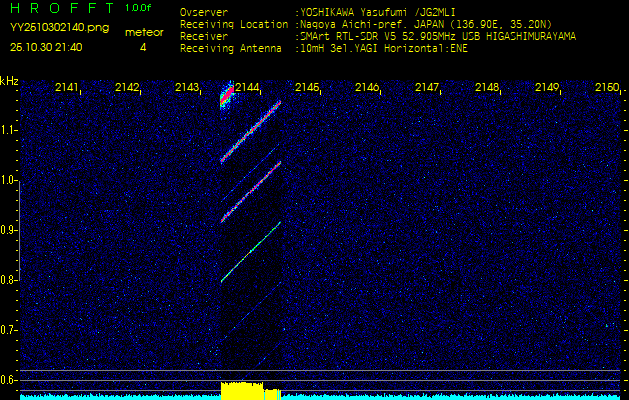Viewport: 629px width, 400px height.
Task: Click the bright echo burst at spectrogram top
Action: pos(227,97)
